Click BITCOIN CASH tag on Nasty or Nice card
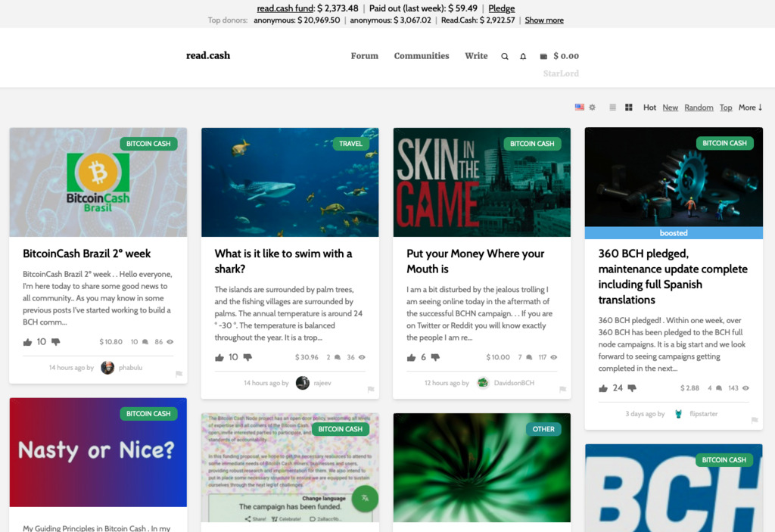Screen dimensions: 775x532 pyautogui.click(x=148, y=413)
